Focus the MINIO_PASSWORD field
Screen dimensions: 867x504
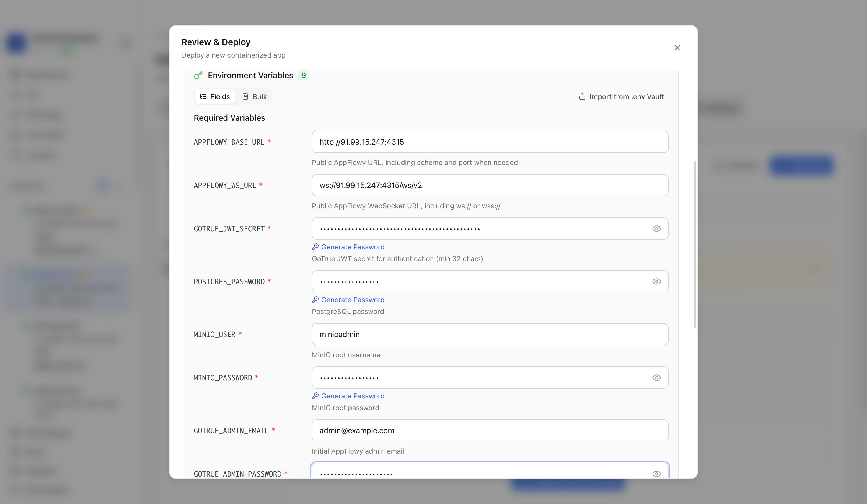[x=490, y=377]
